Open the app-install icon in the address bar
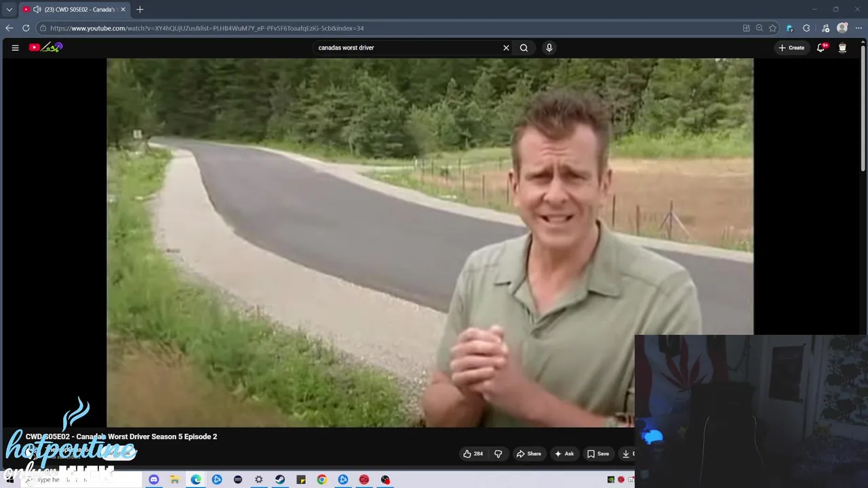868x488 pixels. pos(747,28)
